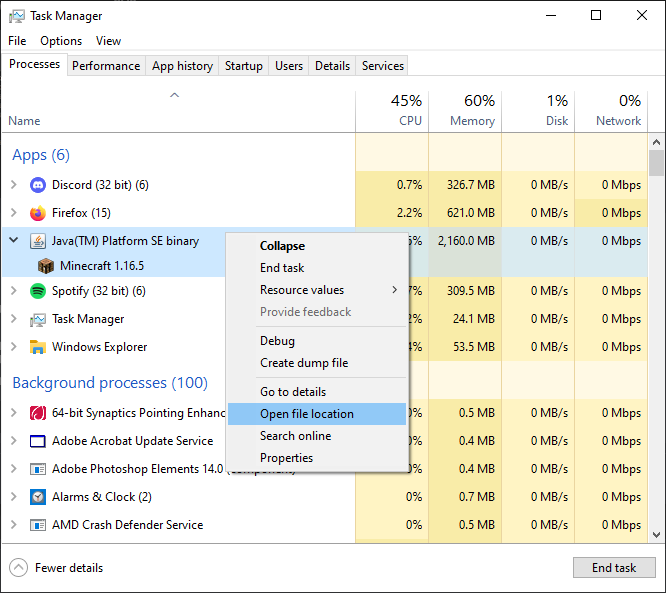Image resolution: width=666 pixels, height=593 pixels.
Task: Open the File menu
Action: point(17,41)
